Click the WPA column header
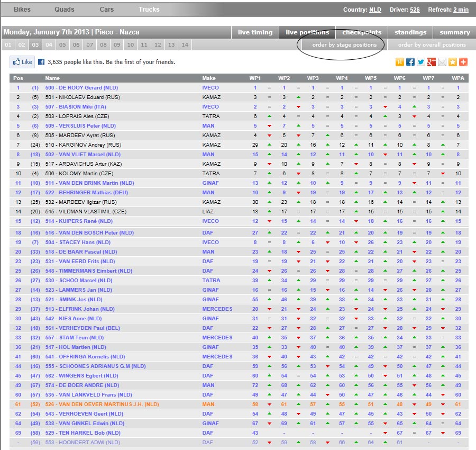Image resolution: width=476 pixels, height=450 pixels. pyautogui.click(x=458, y=78)
